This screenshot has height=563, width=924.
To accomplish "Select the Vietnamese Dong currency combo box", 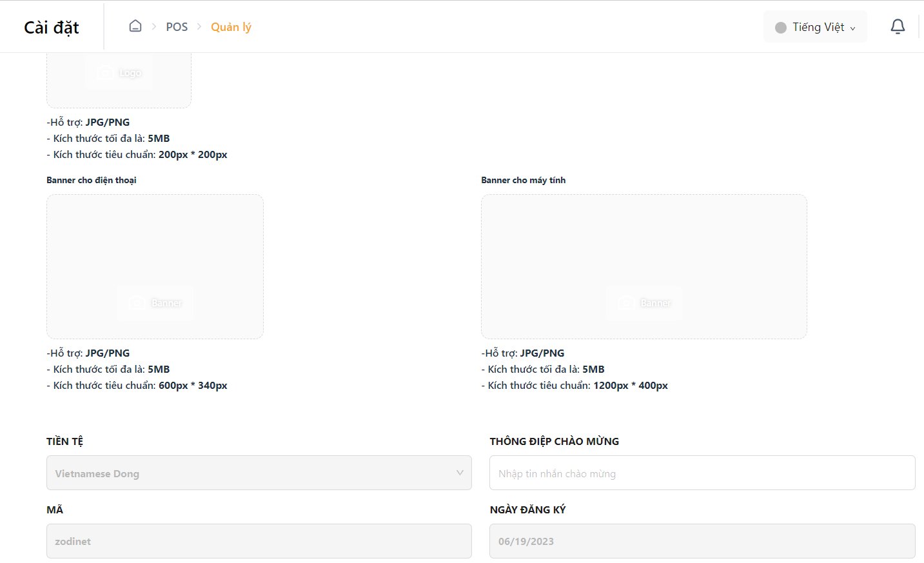I will coord(259,473).
